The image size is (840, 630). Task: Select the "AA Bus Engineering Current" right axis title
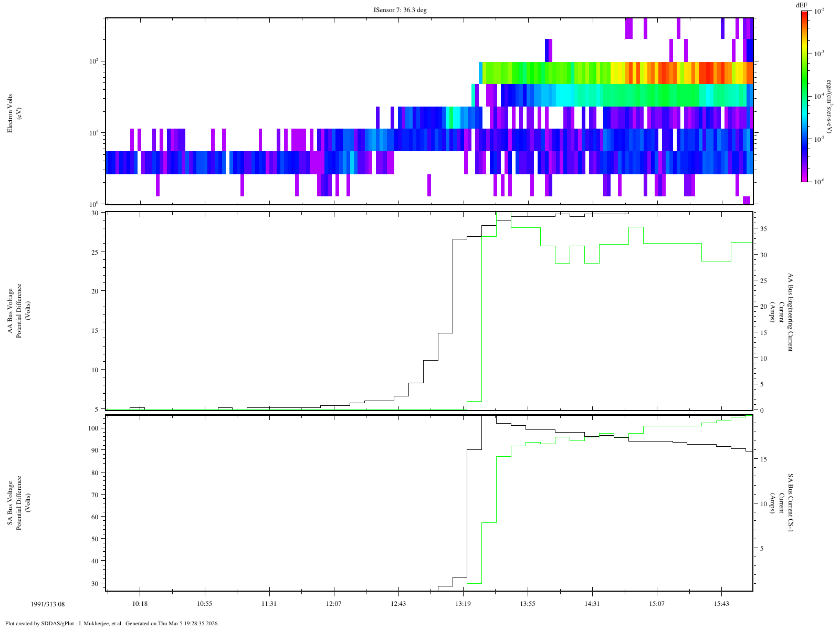tap(790, 312)
